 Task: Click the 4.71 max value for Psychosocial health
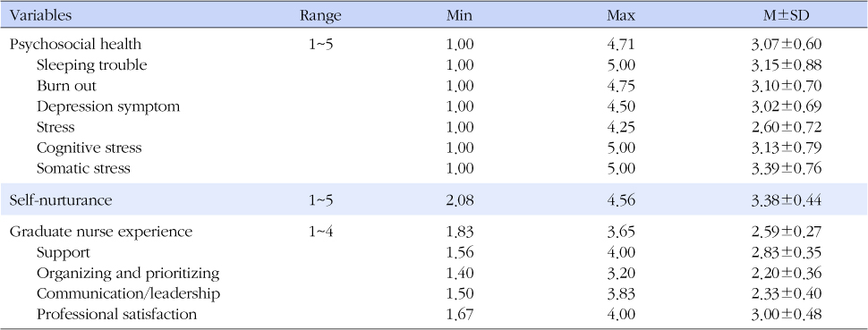[620, 45]
